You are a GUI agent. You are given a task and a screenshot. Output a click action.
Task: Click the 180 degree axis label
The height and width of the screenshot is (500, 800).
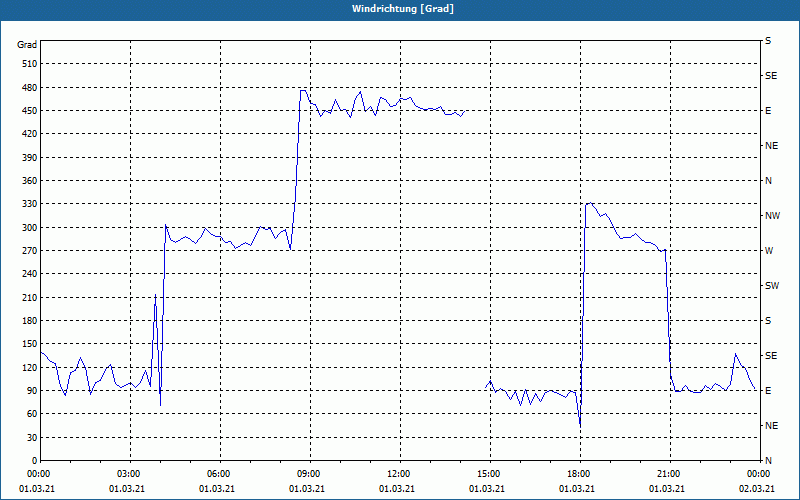pyautogui.click(x=30, y=321)
